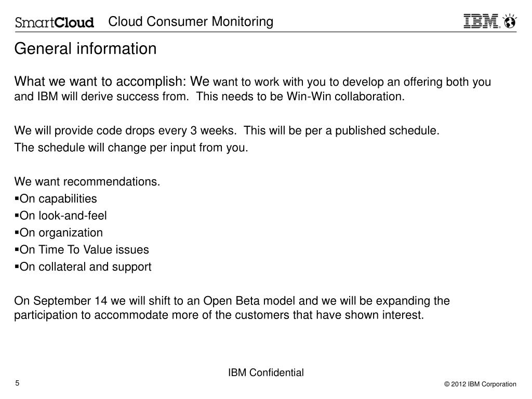Click the smarter planet globe icon
The image size is (532, 399).
[x=510, y=21]
